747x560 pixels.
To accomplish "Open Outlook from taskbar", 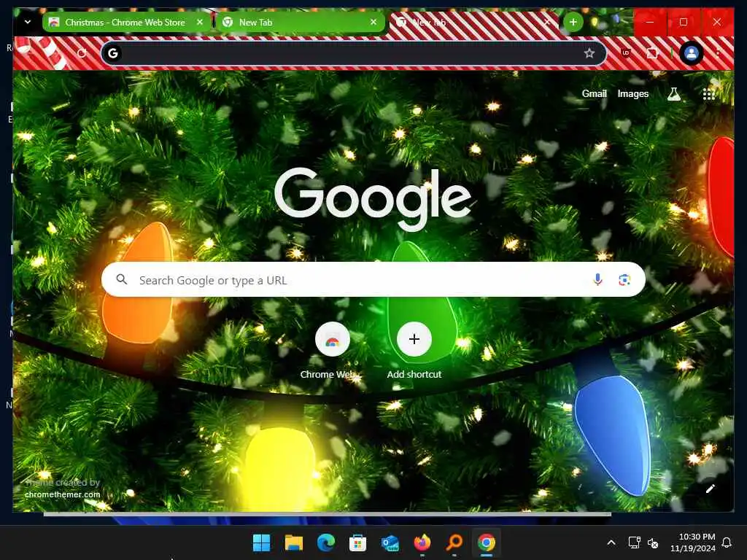I will (x=390, y=542).
